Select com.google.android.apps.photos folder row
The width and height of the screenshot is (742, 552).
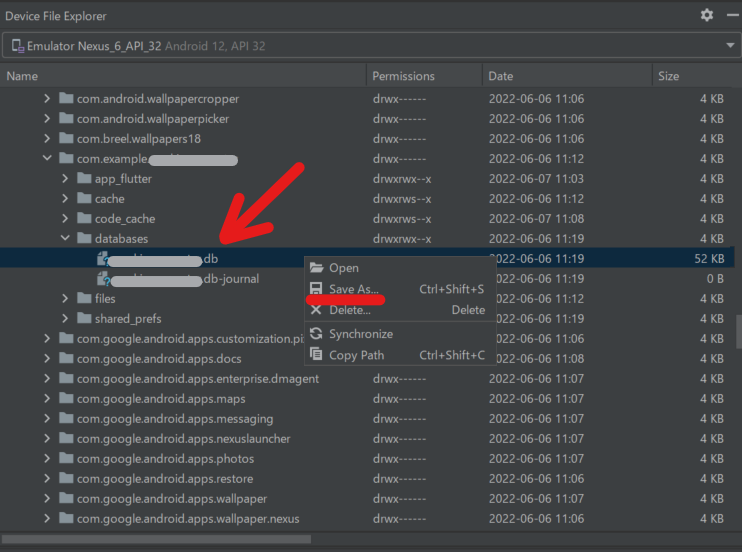click(367, 458)
